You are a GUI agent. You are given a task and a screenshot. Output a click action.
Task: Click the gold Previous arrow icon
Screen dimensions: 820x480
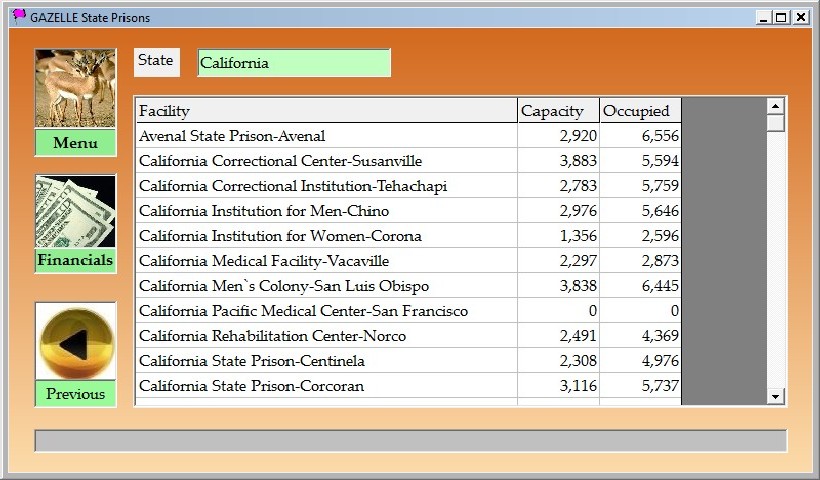[x=75, y=343]
